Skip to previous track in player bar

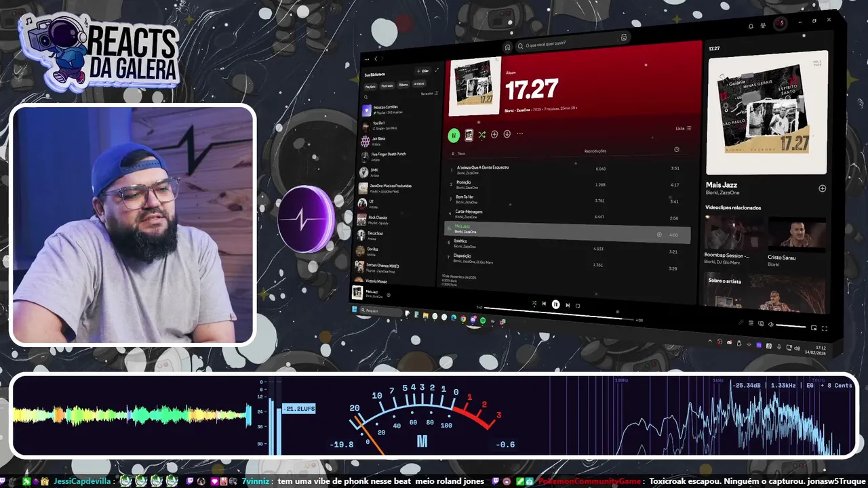point(544,304)
